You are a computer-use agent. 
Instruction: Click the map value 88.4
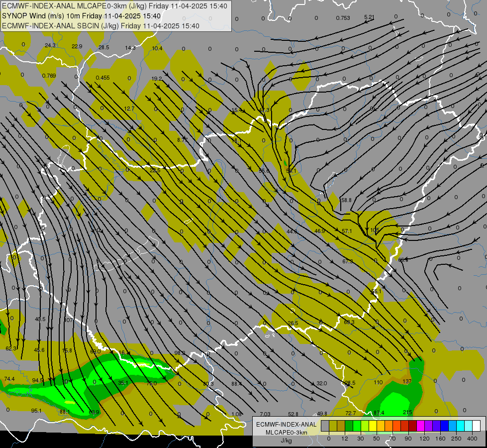tap(237, 384)
